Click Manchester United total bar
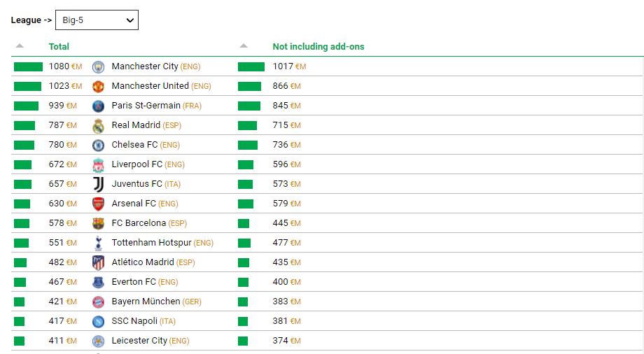The width and height of the screenshot is (644, 354). click(27, 86)
